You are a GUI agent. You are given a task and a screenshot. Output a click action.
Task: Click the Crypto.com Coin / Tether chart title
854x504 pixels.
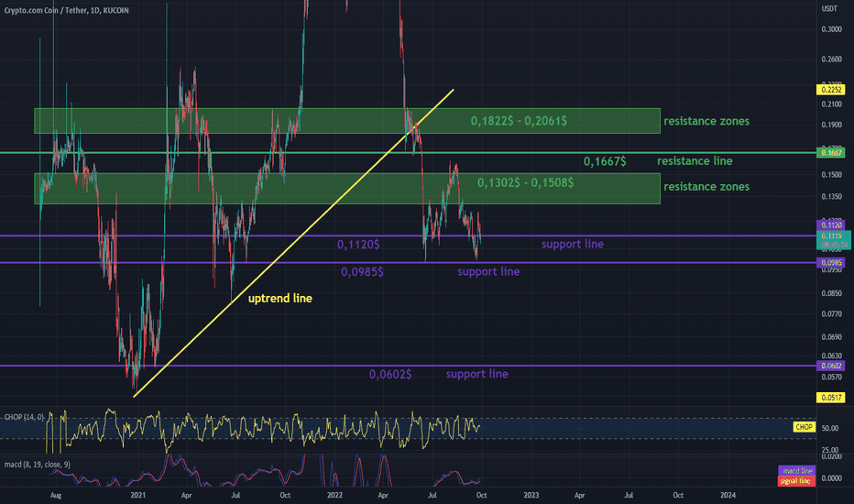pos(67,10)
